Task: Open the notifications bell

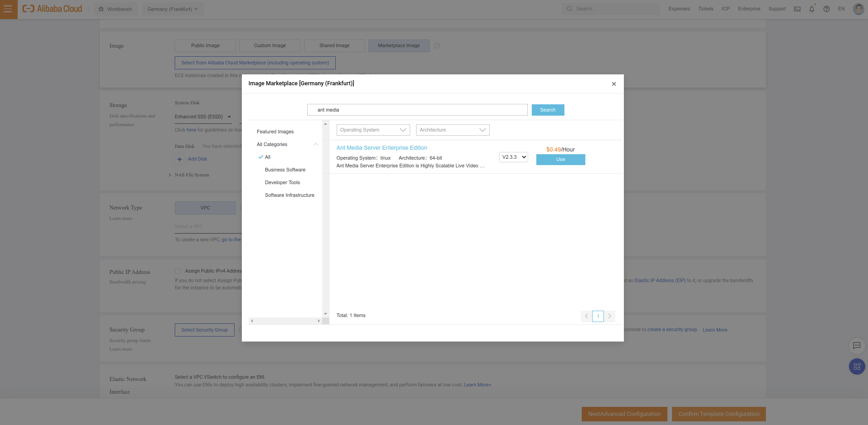Action: coord(812,9)
